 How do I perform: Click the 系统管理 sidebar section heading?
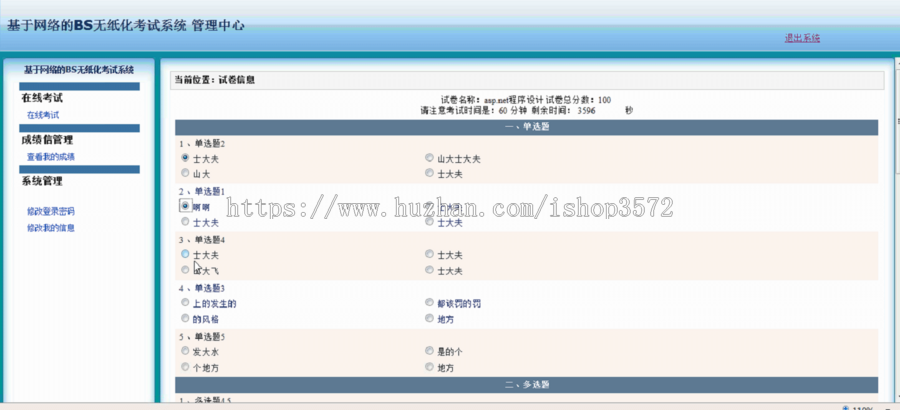click(x=42, y=181)
